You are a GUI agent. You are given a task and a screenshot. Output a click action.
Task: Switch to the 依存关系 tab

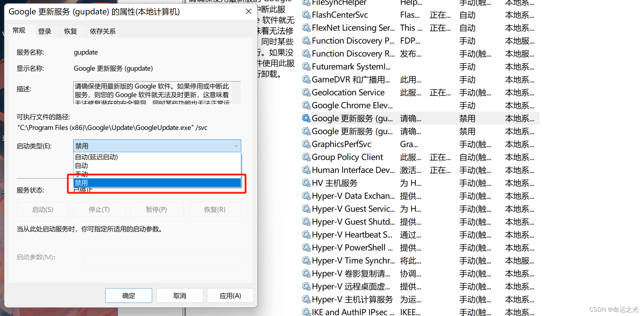[x=103, y=31]
